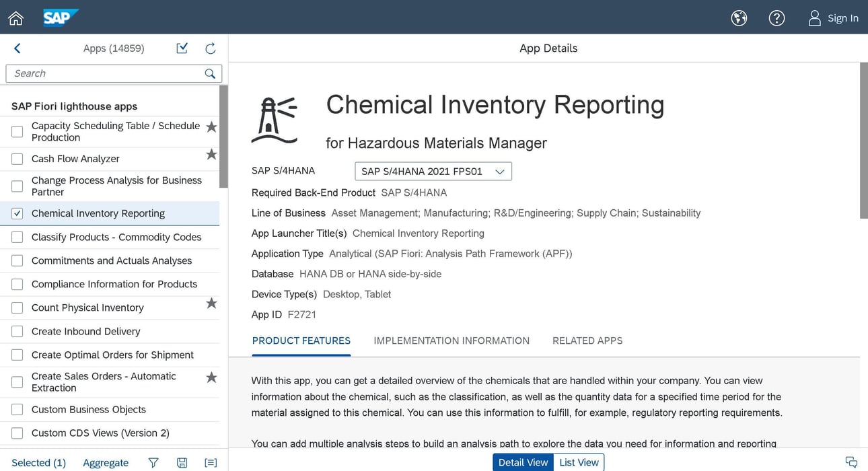The image size is (868, 471).
Task: Switch to Implementation Information tab
Action: [x=451, y=340]
